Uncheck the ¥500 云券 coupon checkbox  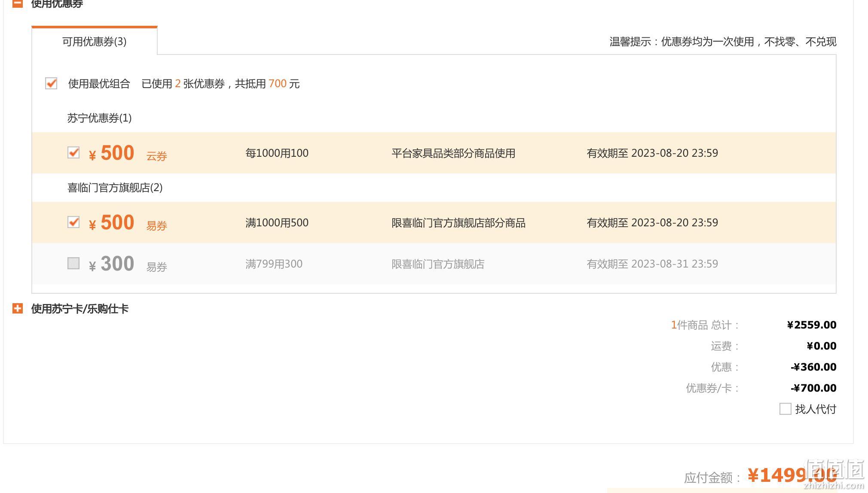point(73,153)
